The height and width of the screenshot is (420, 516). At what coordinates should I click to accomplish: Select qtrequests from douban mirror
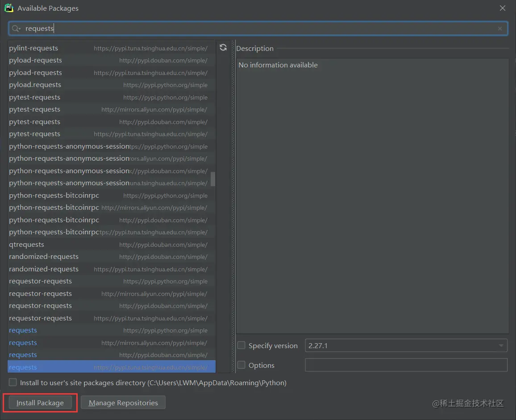pyautogui.click(x=112, y=245)
